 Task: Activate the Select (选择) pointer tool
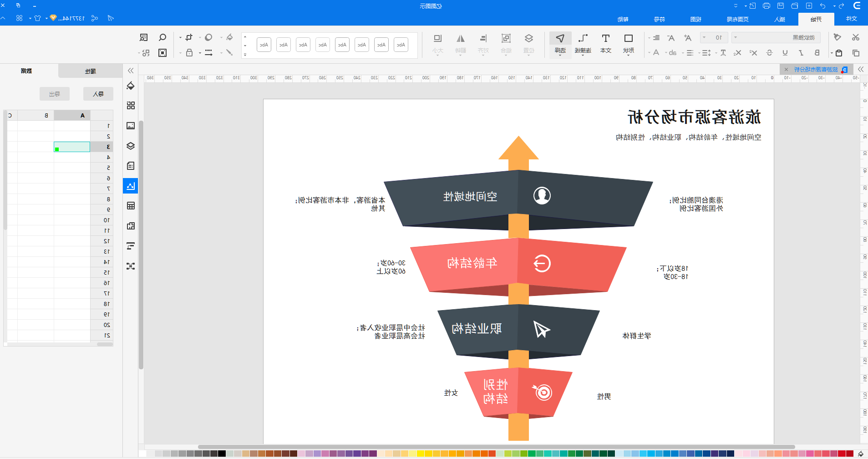tap(560, 44)
